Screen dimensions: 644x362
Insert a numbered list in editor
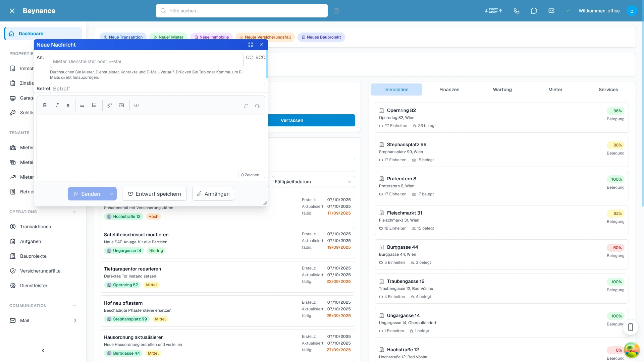pyautogui.click(x=94, y=105)
